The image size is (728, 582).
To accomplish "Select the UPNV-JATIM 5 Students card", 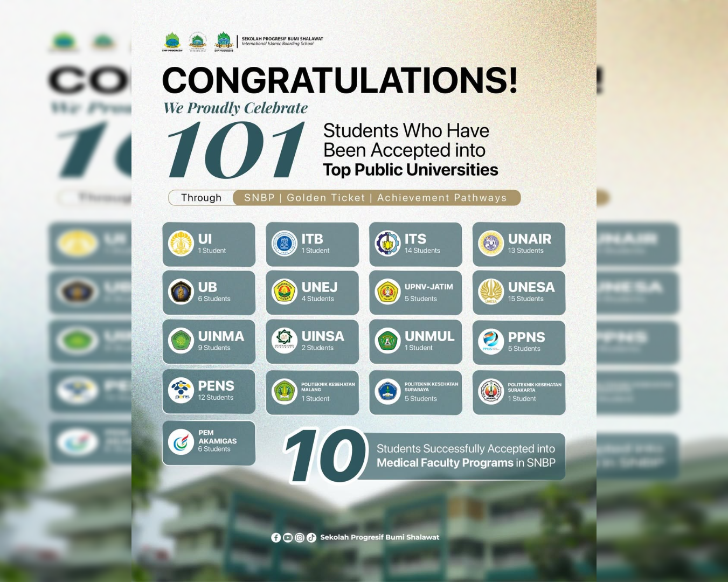I will pyautogui.click(x=415, y=293).
